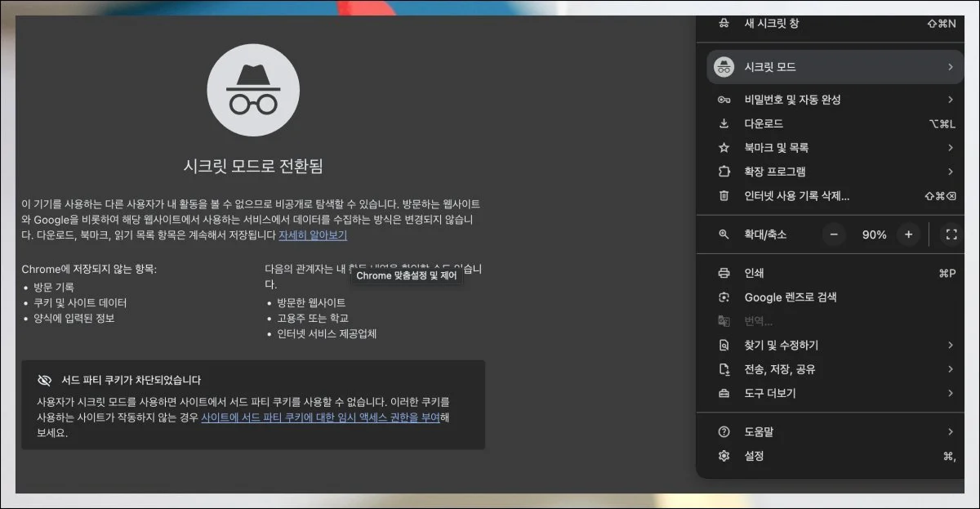Click the download icon next to 다운로드

[724, 124]
